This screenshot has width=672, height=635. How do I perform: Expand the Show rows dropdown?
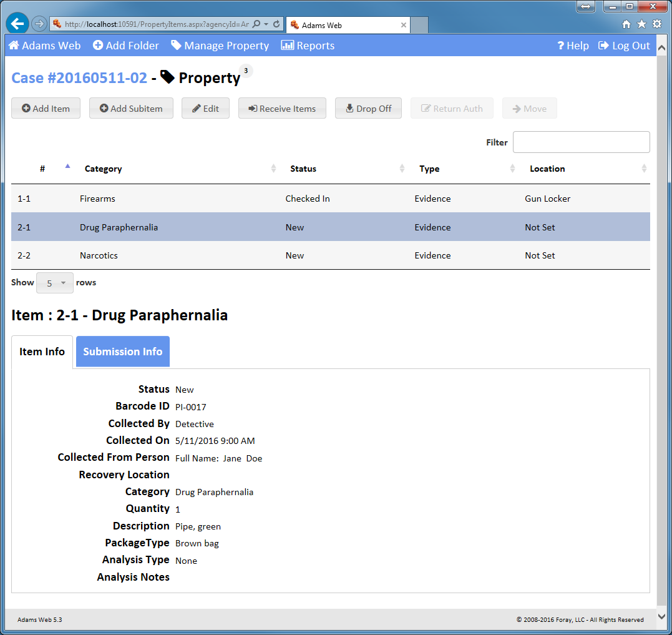pos(55,283)
